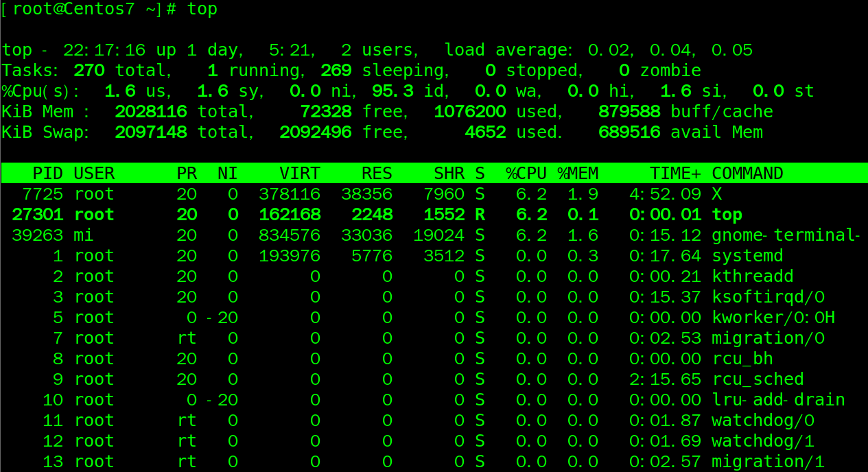Click the free memory value 72328
The height and width of the screenshot is (472, 868).
tap(326, 112)
